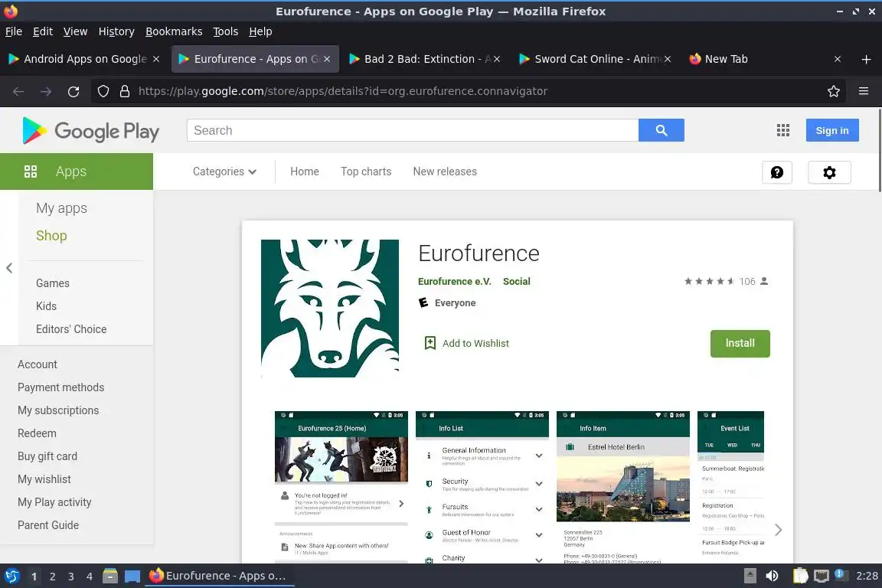Expand General Information chevron in screenshot
This screenshot has height=588, width=882.
[x=539, y=456]
